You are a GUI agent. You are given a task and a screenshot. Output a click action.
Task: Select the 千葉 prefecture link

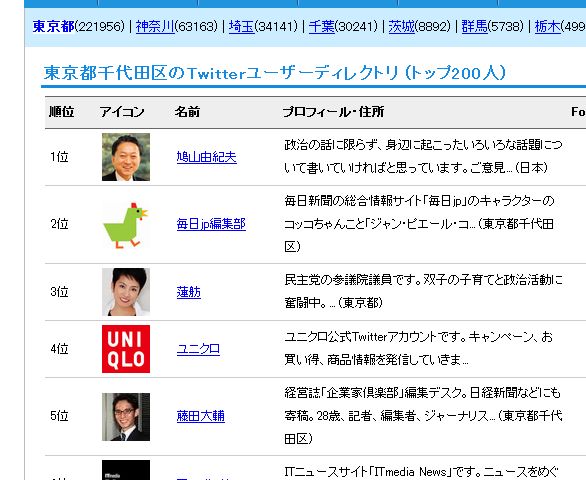(322, 26)
